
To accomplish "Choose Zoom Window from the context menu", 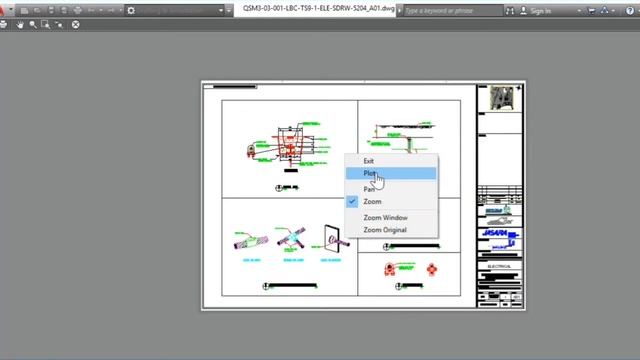I will [x=391, y=218].
